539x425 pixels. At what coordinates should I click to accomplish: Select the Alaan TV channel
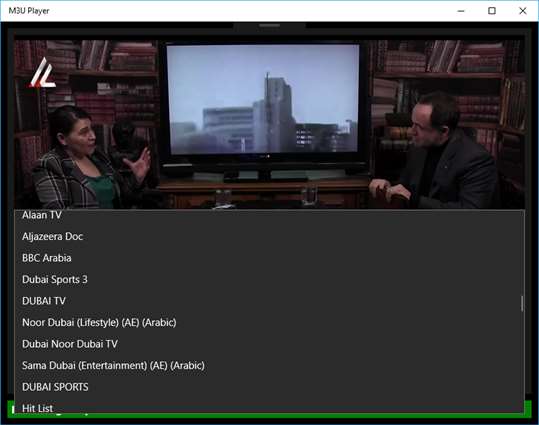pos(270,216)
